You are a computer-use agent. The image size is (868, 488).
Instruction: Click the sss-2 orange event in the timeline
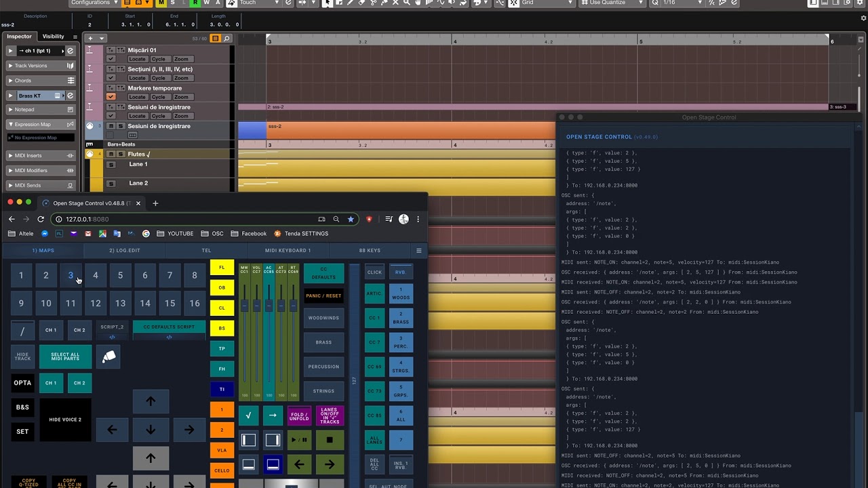coord(411,130)
